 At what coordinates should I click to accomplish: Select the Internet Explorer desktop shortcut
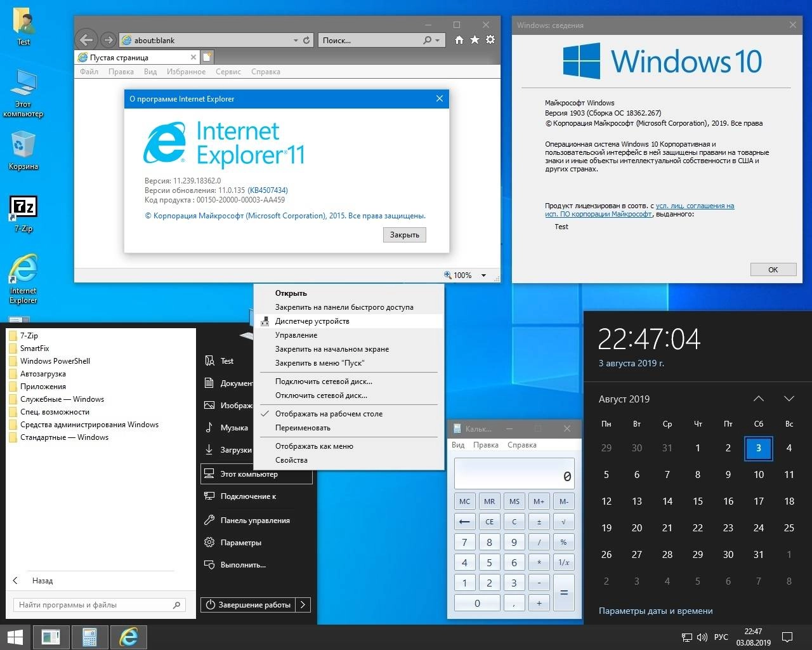[x=23, y=279]
